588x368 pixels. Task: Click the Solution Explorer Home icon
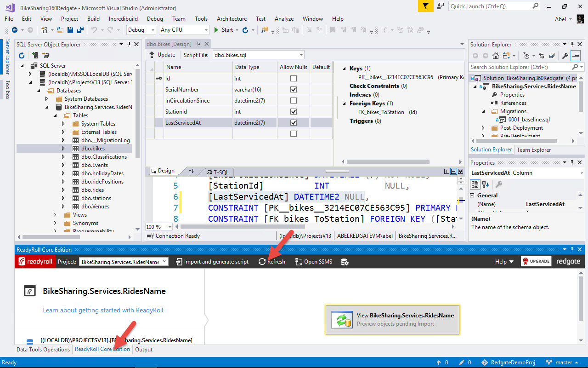point(495,56)
